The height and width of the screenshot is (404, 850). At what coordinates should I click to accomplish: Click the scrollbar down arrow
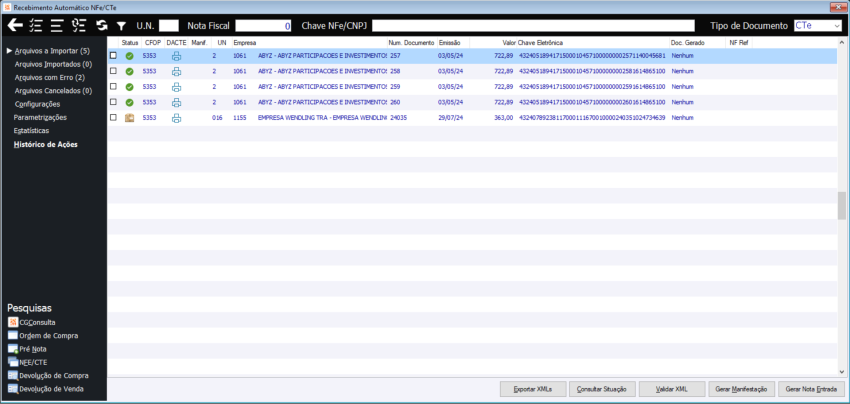coord(841,372)
